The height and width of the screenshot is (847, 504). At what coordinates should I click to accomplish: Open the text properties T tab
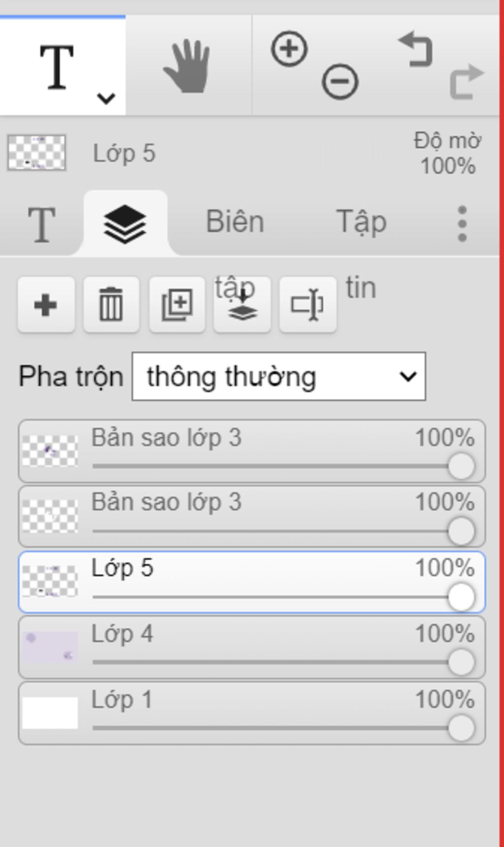coord(41,225)
